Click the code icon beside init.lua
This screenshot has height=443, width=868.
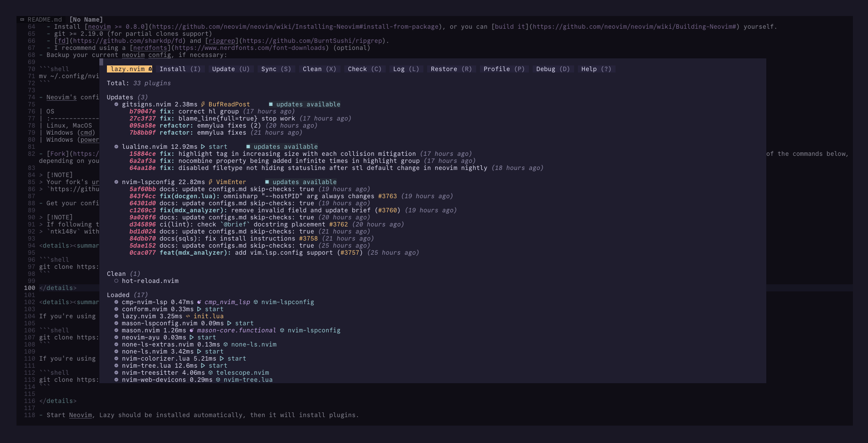tap(188, 316)
